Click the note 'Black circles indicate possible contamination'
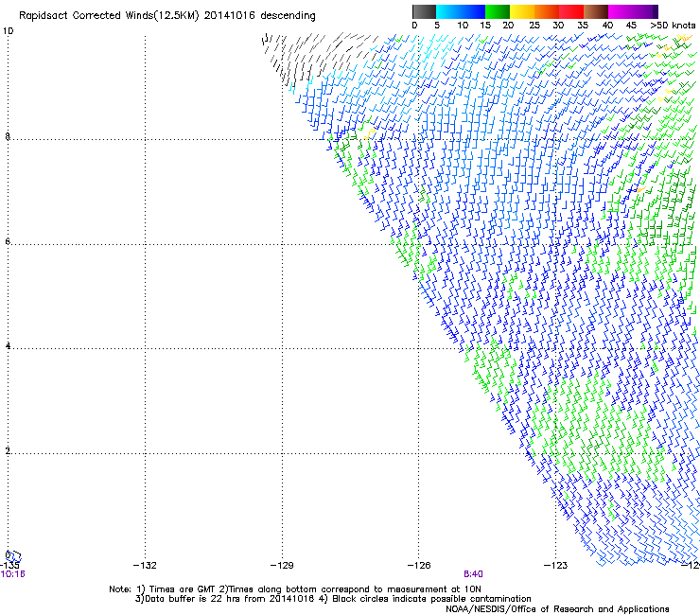 coord(431,599)
